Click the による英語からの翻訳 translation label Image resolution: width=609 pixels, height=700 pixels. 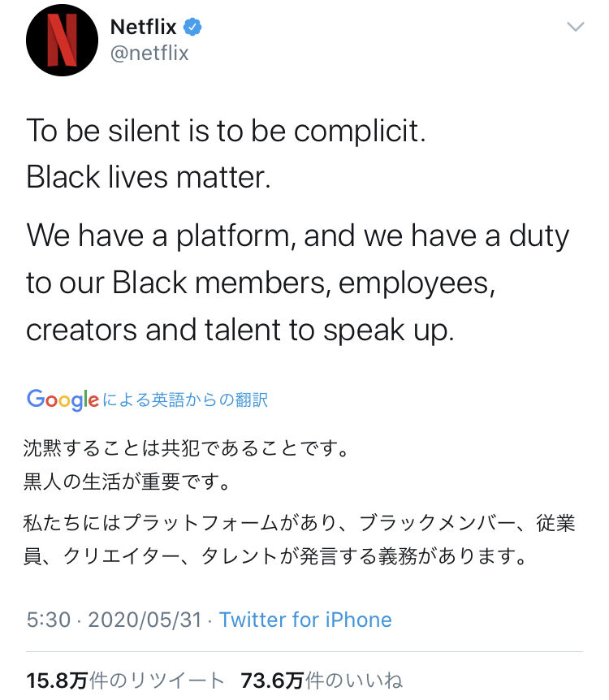tap(184, 400)
